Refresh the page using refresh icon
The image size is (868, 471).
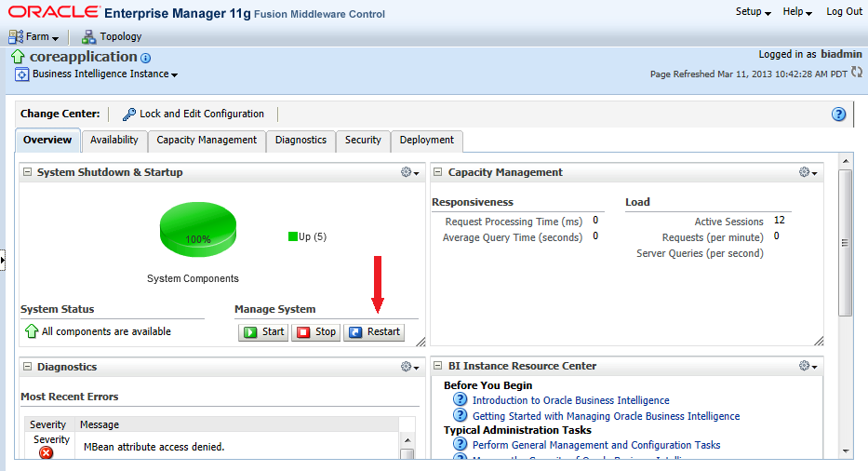tap(857, 72)
